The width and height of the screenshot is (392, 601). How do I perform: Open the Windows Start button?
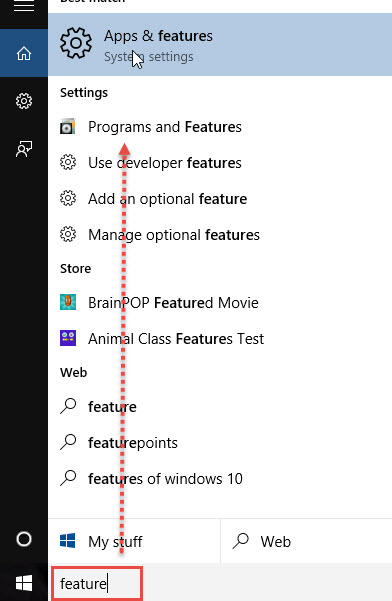pyautogui.click(x=24, y=583)
